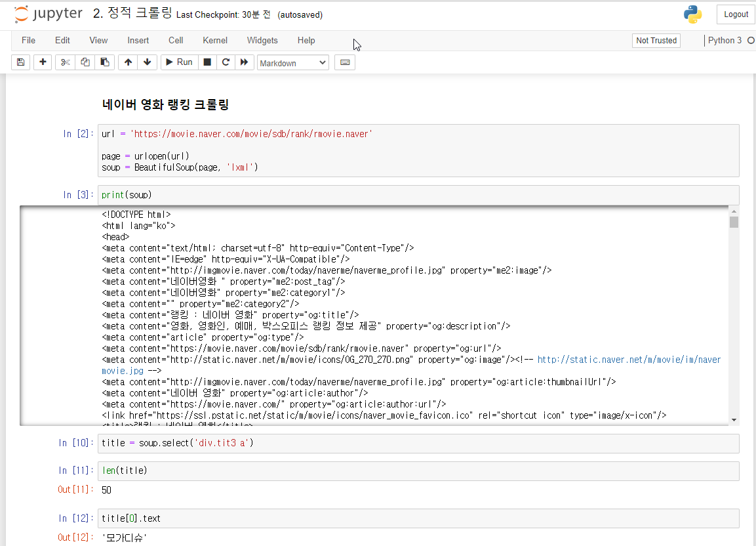Paste cells below icon
756x546 pixels.
coord(105,62)
